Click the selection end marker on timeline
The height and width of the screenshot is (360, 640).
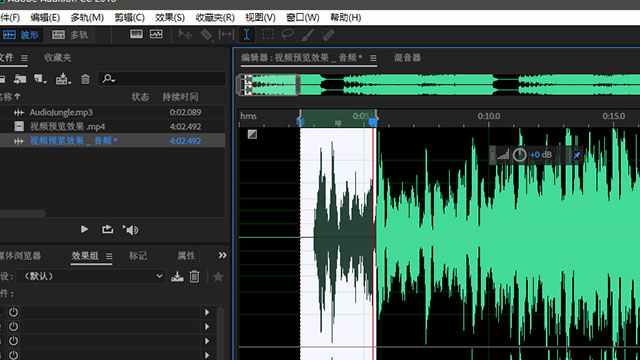373,122
